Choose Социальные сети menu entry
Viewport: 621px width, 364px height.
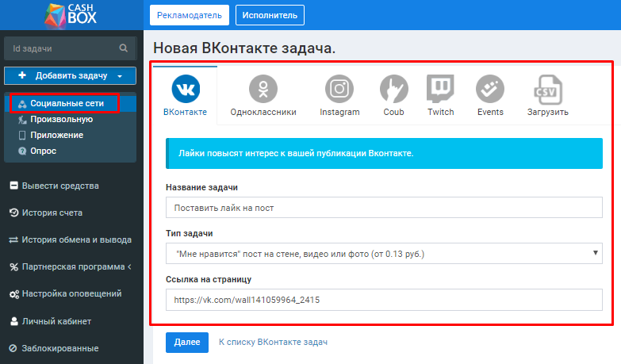(70, 104)
